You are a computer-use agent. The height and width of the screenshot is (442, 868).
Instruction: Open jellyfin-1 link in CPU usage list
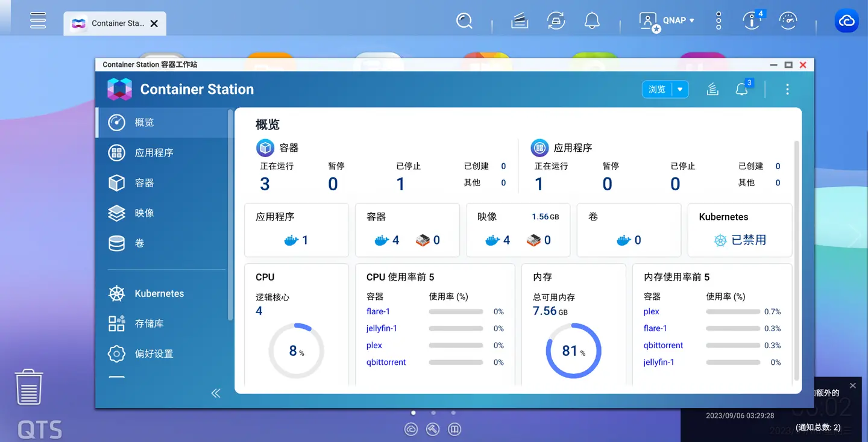(382, 328)
